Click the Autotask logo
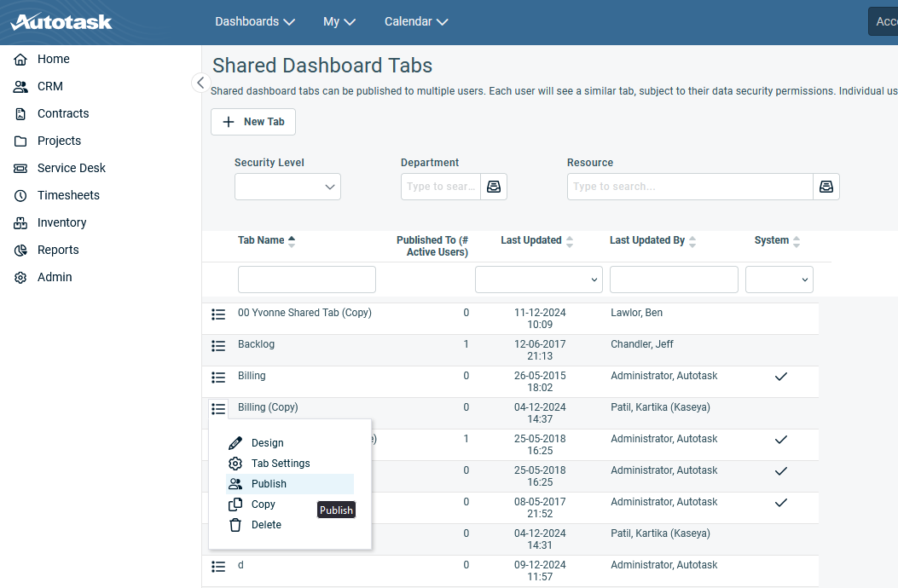The image size is (898, 588). click(x=61, y=21)
